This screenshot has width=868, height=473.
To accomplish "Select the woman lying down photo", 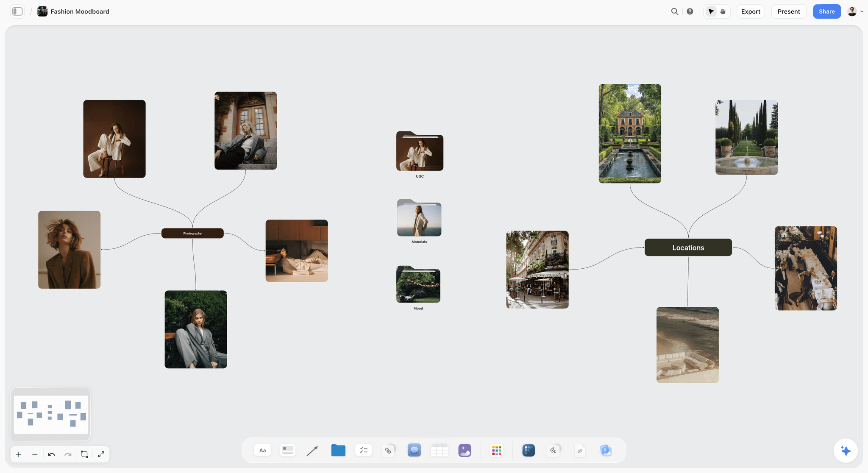I will click(297, 250).
